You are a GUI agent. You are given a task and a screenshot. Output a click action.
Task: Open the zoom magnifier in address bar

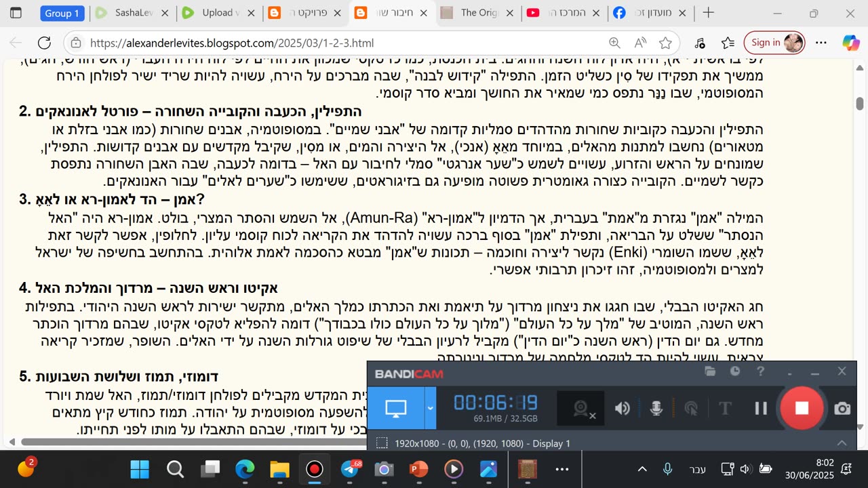point(614,43)
